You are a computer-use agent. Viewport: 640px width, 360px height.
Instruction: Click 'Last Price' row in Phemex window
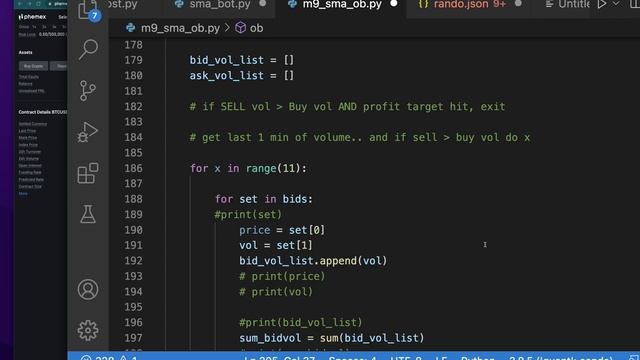click(x=27, y=131)
